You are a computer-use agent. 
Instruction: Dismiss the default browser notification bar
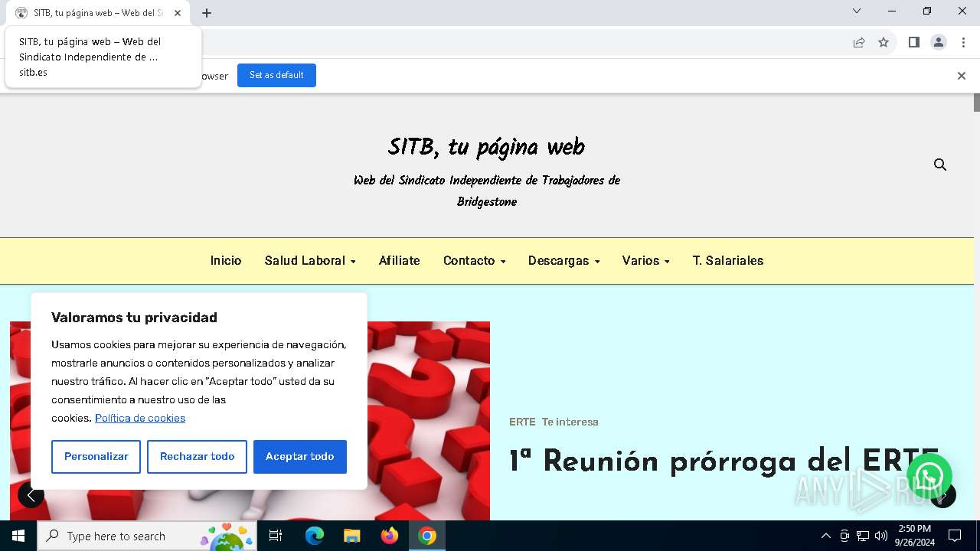[961, 76]
